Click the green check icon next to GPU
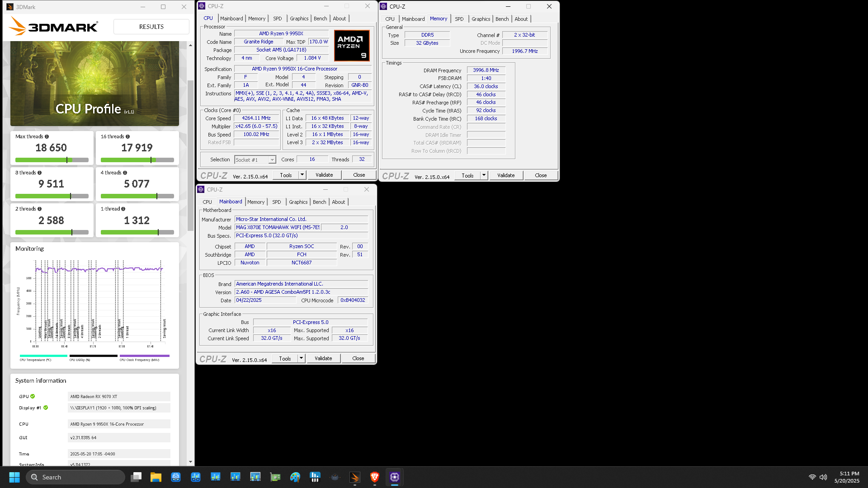Screen dimensions: 868x488 33,396
